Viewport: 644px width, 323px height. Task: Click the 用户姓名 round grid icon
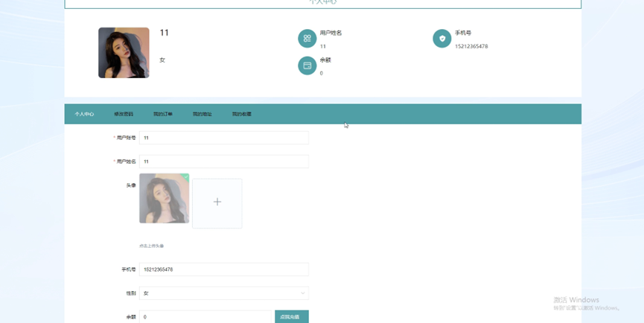[307, 39]
